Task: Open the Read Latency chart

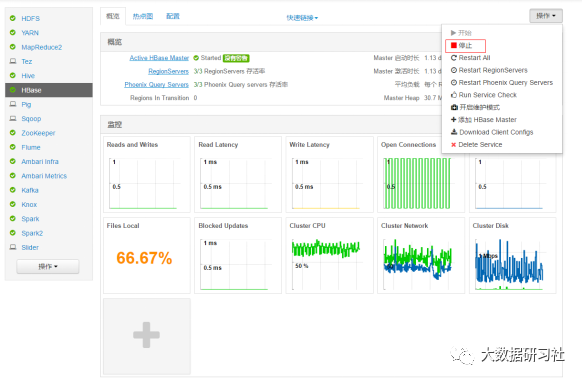Action: 238,174
